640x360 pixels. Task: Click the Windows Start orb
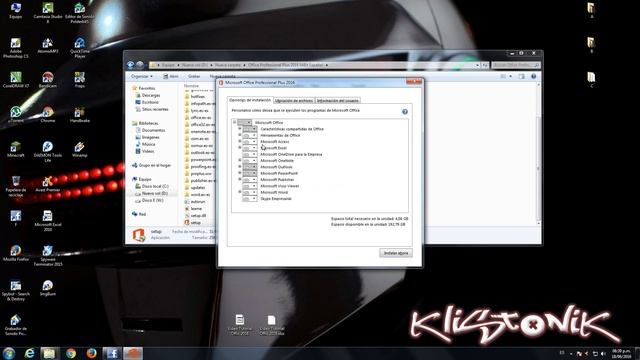tap(9, 353)
